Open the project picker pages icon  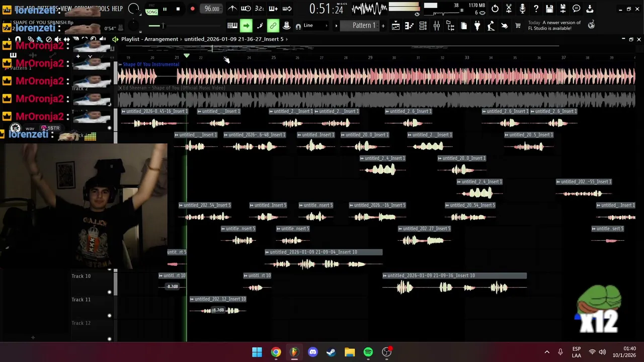[x=464, y=26]
